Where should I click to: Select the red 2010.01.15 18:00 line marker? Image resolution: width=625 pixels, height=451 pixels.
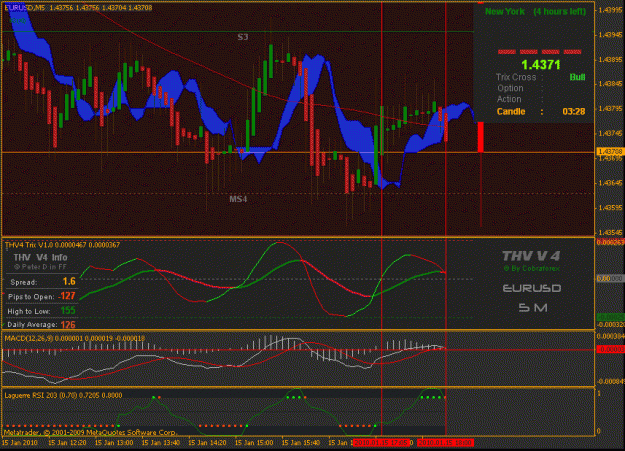(445, 443)
